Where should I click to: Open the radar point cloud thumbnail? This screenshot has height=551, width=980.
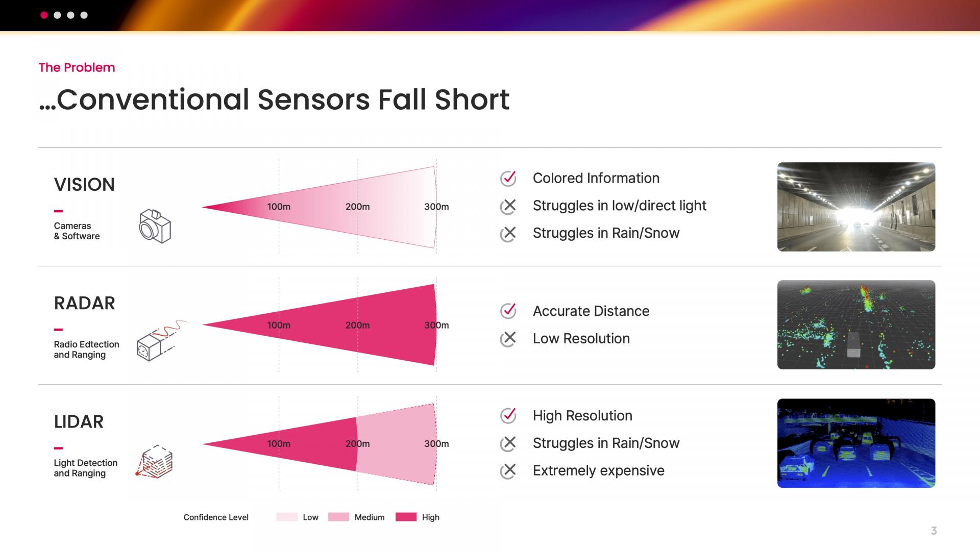(x=856, y=324)
